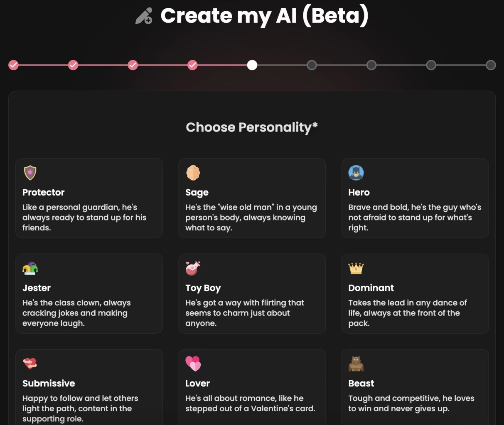The height and width of the screenshot is (425, 504).
Task: Pick the Hero personality card
Action: tap(415, 198)
